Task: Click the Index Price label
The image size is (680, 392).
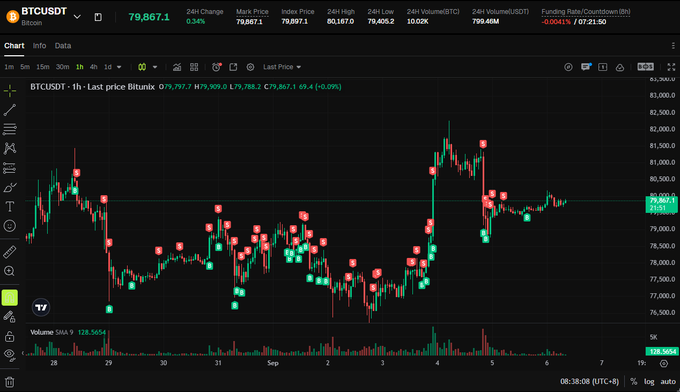Action: 298,12
